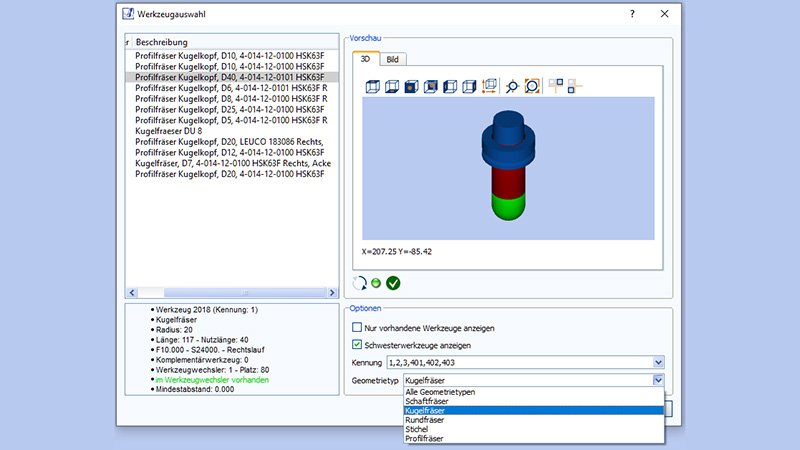Click the question mark help button
This screenshot has width=800, height=450.
[x=632, y=14]
